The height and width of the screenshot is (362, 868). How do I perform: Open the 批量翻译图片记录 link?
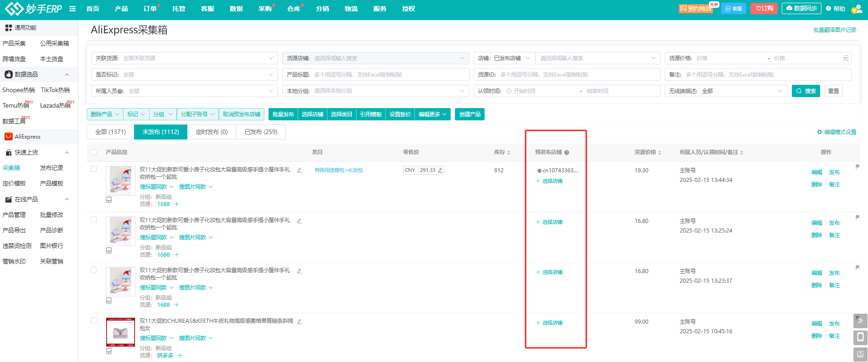point(835,30)
